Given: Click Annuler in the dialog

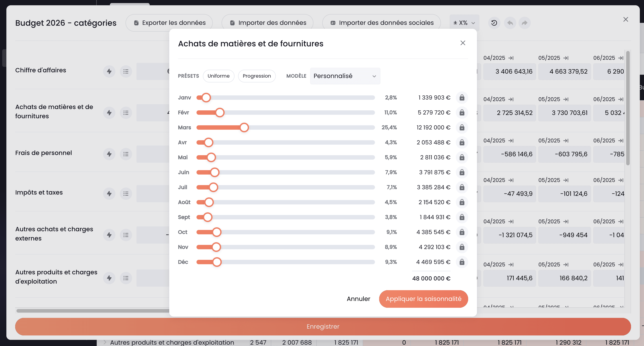Looking at the screenshot, I should [358, 299].
